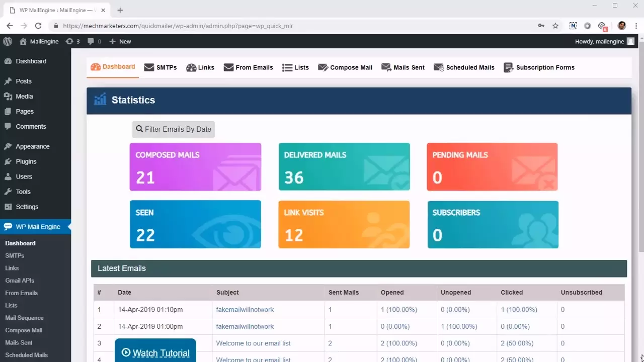The width and height of the screenshot is (644, 362).
Task: Click Filter Emails By Date button
Action: coord(174,129)
